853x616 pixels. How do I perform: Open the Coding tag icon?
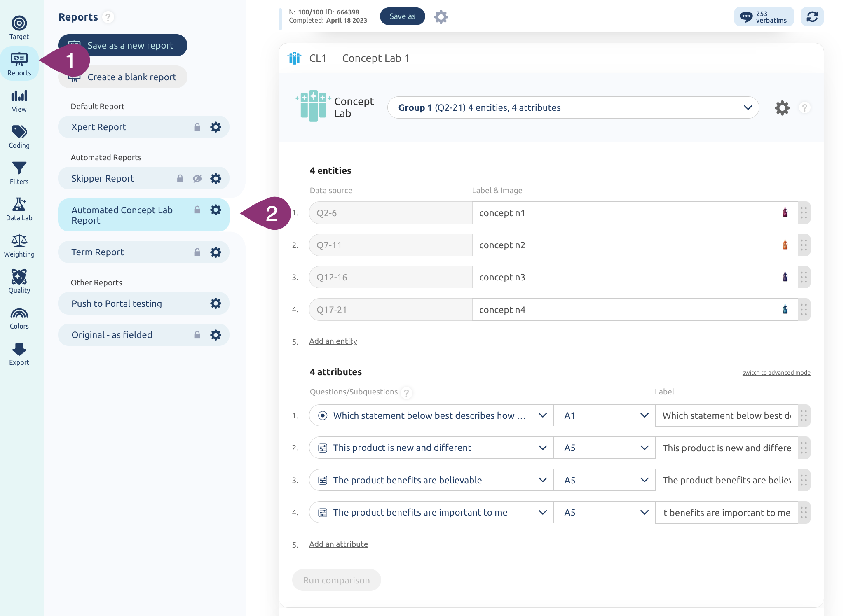tap(19, 132)
